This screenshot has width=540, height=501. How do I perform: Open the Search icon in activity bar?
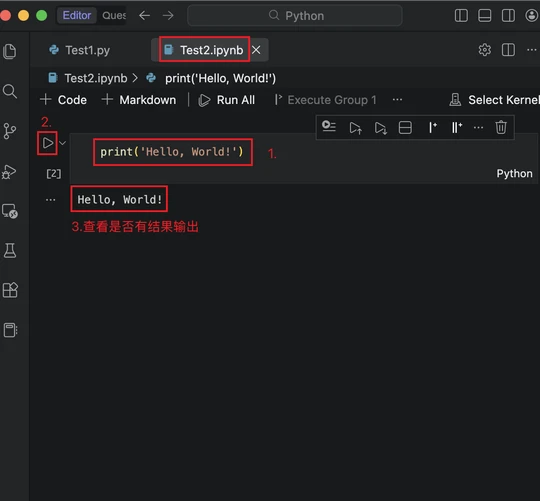pos(10,91)
